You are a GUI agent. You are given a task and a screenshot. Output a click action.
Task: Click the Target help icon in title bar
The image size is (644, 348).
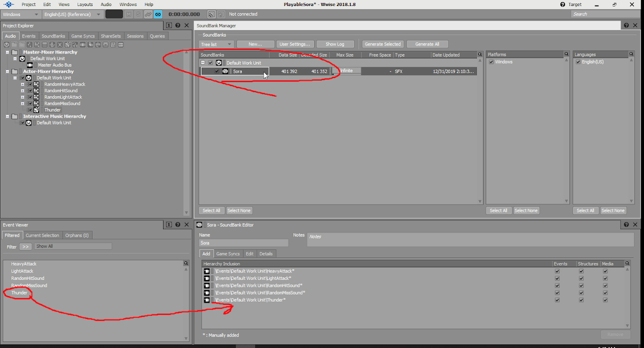(x=562, y=4)
